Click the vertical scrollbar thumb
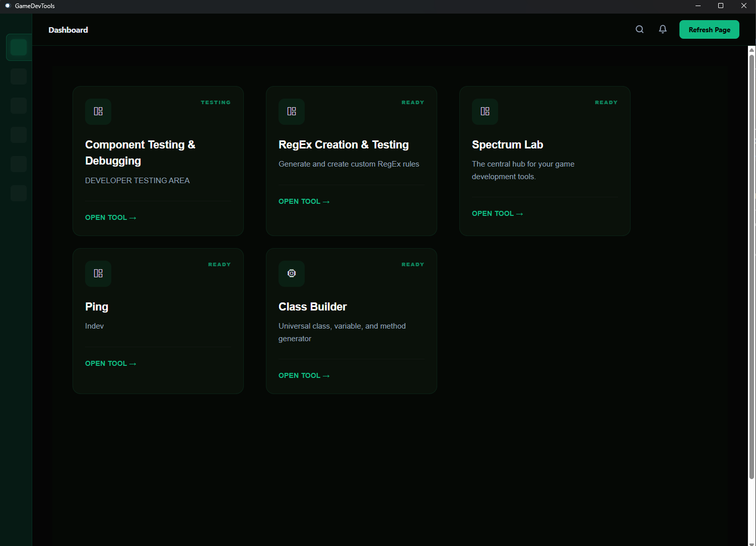The image size is (756, 546). point(752,267)
